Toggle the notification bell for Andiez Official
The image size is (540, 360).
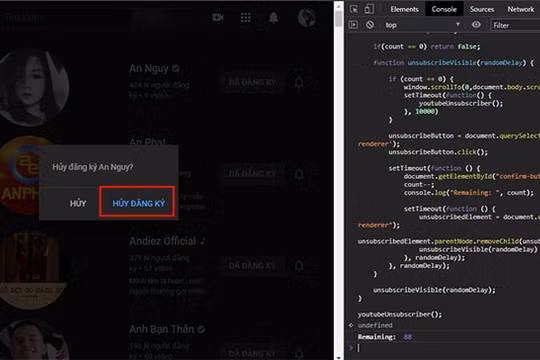click(x=299, y=266)
